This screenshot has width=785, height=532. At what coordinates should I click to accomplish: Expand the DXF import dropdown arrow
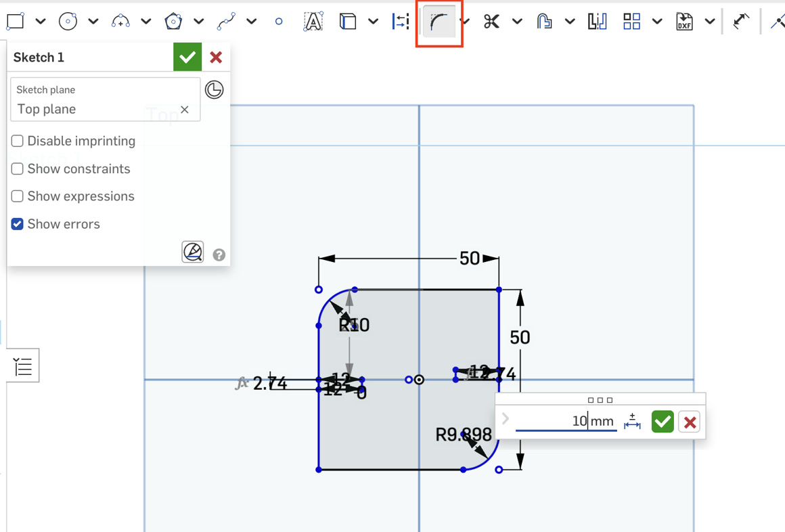[x=710, y=22]
